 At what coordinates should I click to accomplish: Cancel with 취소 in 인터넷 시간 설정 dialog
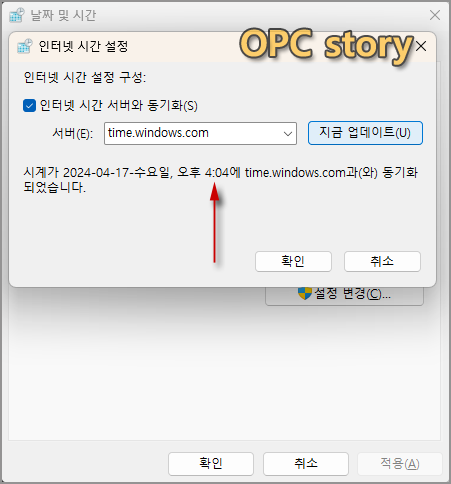tap(382, 261)
